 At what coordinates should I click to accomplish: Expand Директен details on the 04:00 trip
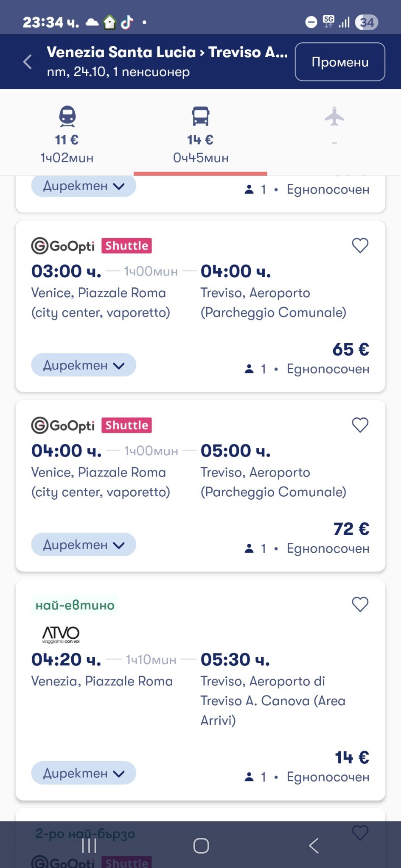(84, 545)
